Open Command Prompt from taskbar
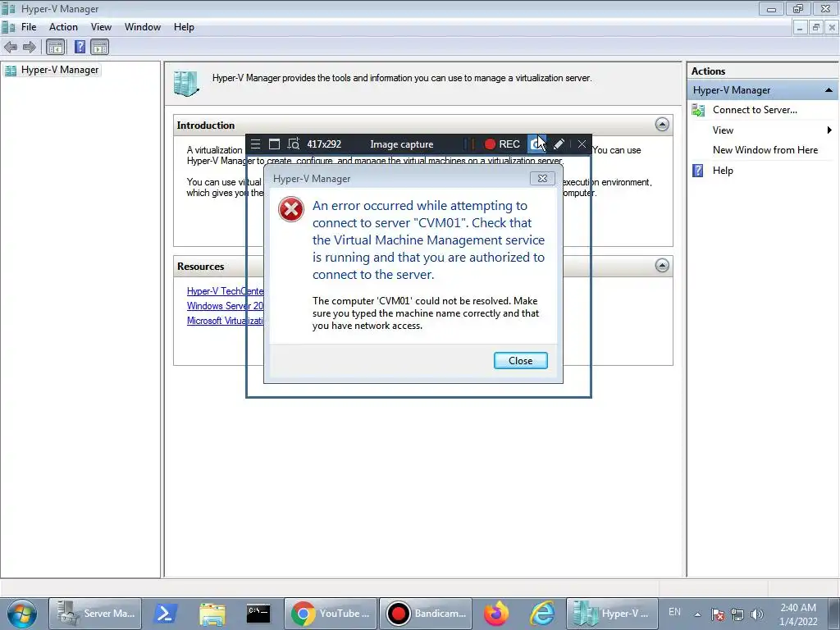840x630 pixels. point(258,614)
